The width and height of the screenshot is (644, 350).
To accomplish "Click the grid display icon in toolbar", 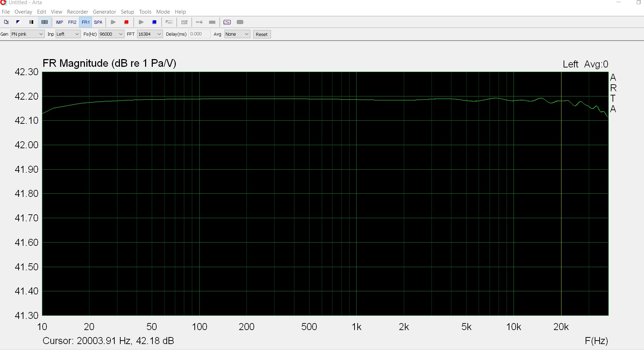I will click(x=44, y=22).
